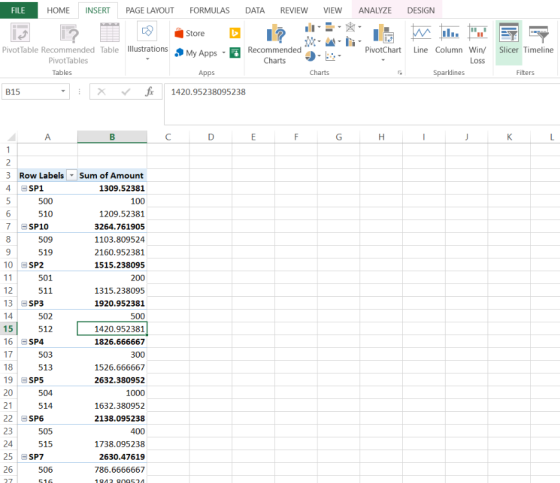Open the Illustrations menu
This screenshot has width=560, height=483.
click(148, 42)
